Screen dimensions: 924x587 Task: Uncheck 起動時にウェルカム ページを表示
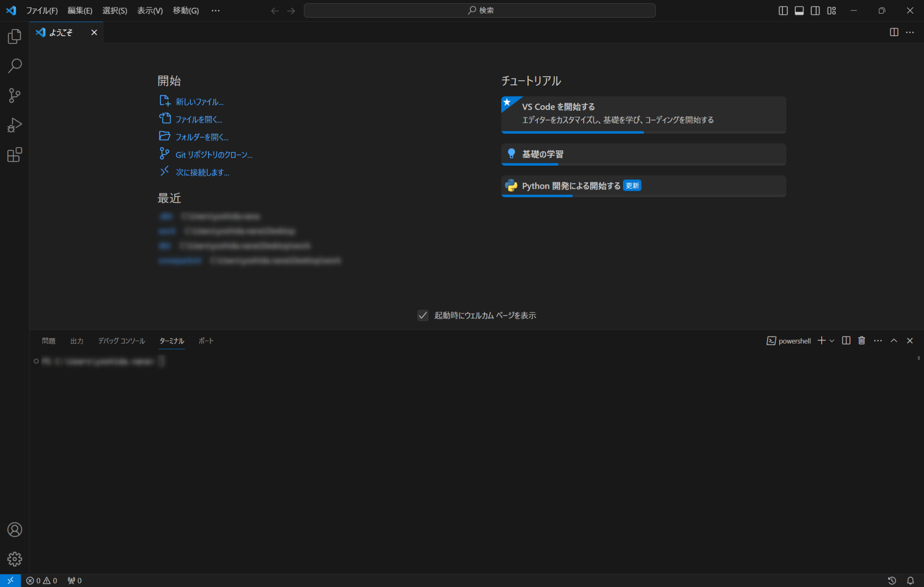pos(423,315)
